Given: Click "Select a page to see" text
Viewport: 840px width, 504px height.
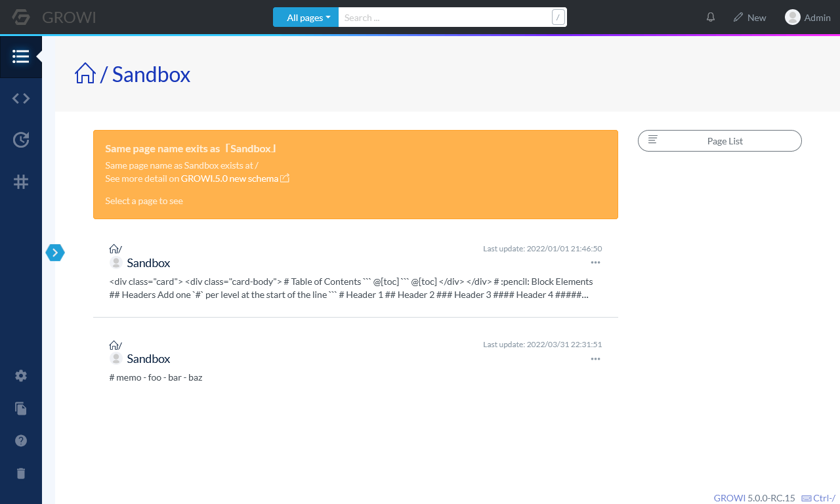Looking at the screenshot, I should (144, 201).
